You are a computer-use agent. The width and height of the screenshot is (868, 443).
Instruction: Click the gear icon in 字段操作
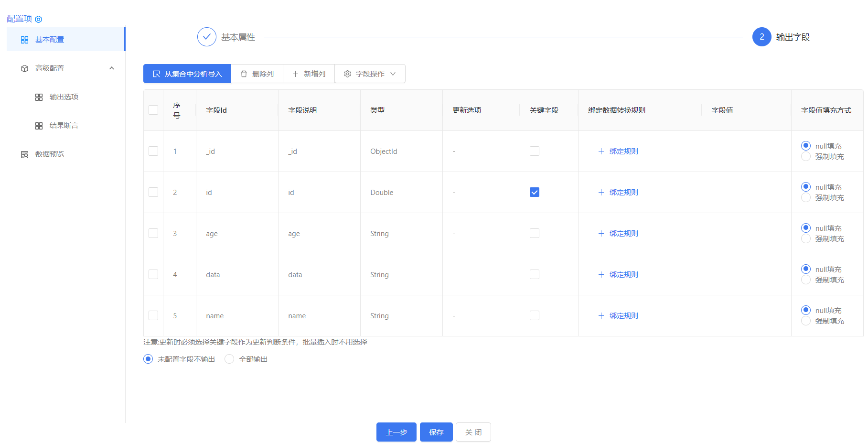(347, 74)
